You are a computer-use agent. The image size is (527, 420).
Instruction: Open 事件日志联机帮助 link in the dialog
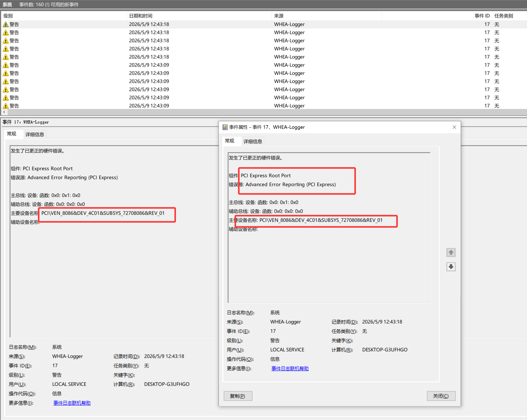coord(290,368)
